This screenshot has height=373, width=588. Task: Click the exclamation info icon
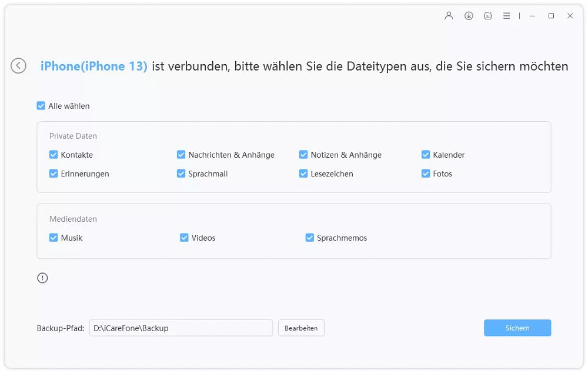click(x=42, y=278)
